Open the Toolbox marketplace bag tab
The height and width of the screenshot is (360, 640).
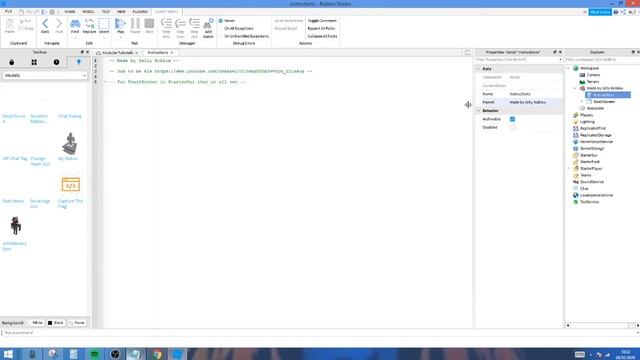click(x=12, y=62)
